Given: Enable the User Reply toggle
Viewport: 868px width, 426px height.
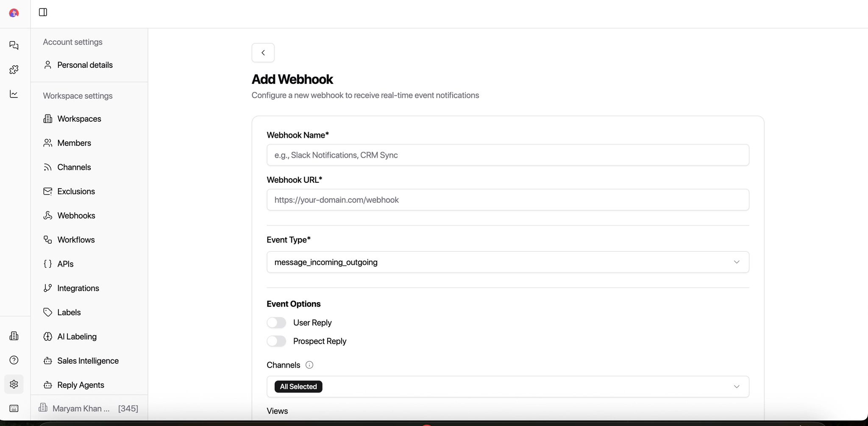Looking at the screenshot, I should point(276,322).
